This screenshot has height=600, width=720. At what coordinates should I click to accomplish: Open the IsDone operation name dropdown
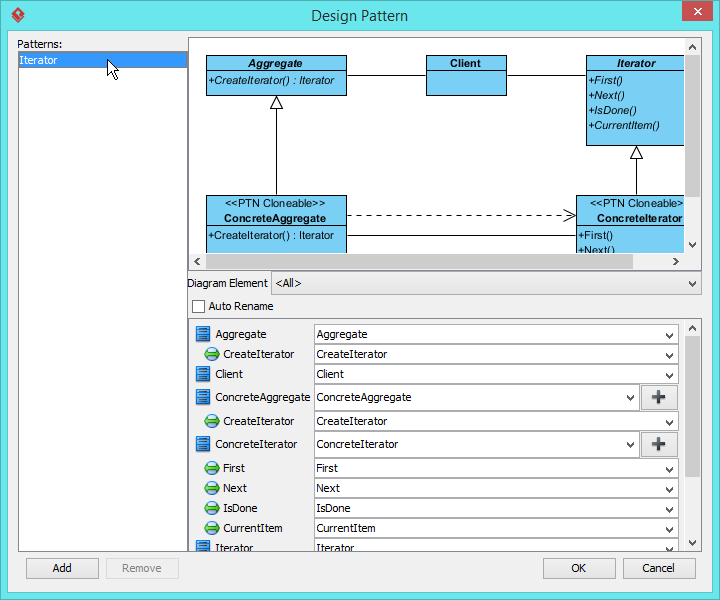[x=669, y=509]
